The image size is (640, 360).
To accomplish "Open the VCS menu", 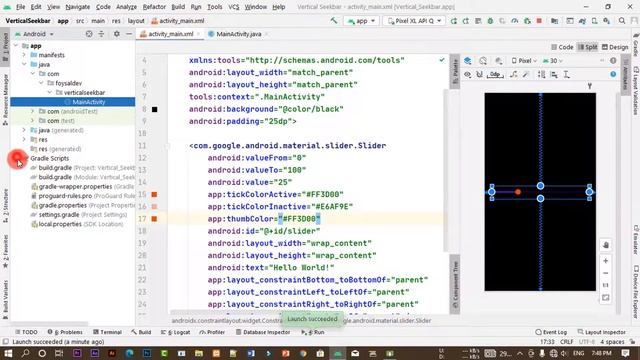I will [x=233, y=7].
